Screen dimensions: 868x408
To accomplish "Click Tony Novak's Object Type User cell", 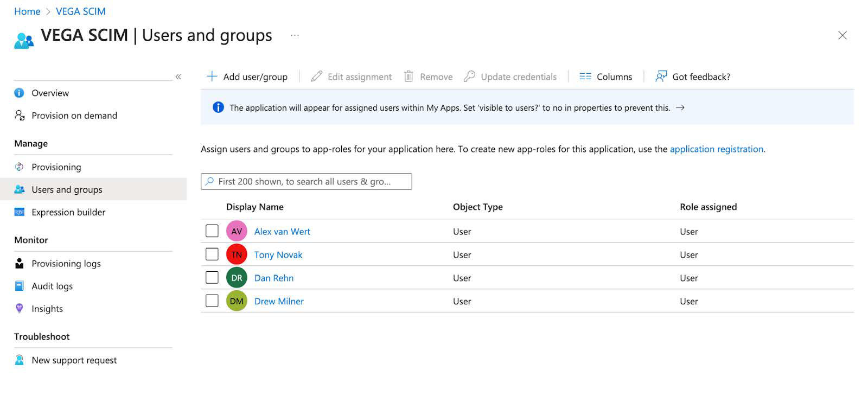I will click(462, 255).
